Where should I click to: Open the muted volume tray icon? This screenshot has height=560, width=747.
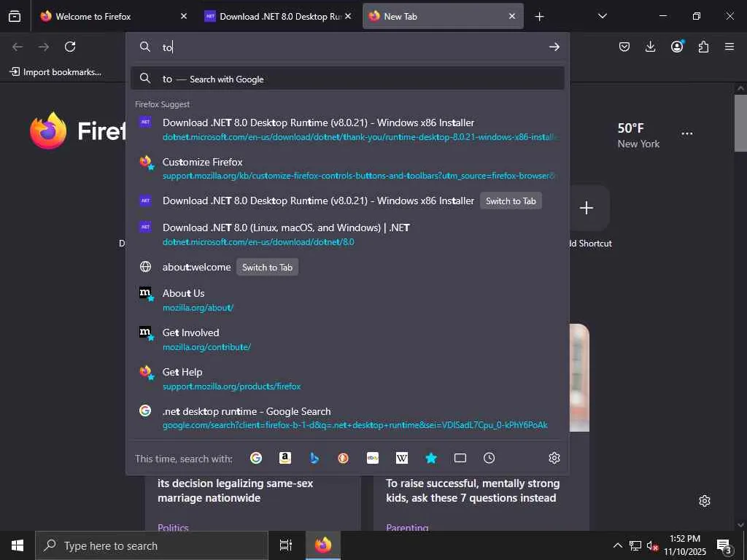[x=652, y=545]
